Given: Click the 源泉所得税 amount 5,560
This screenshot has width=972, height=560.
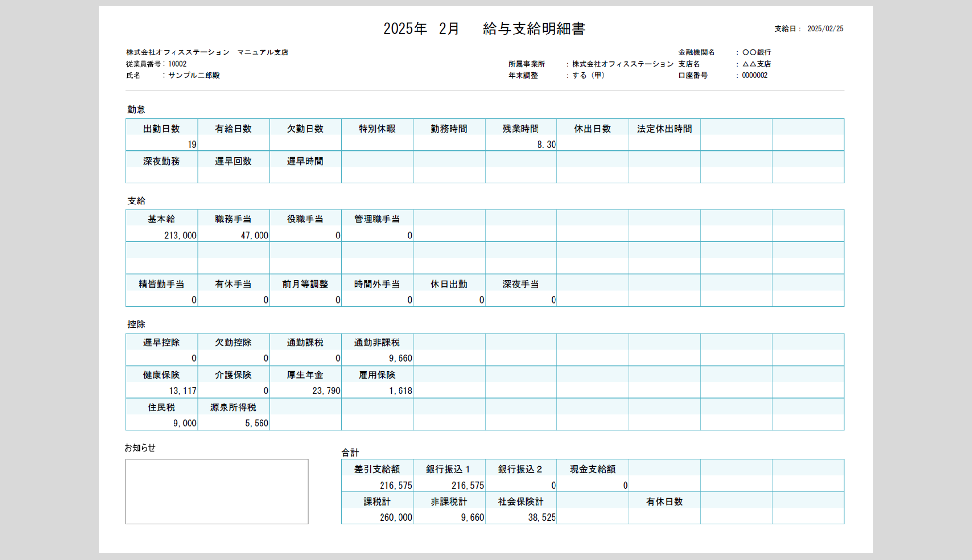Looking at the screenshot, I should click(x=256, y=424).
